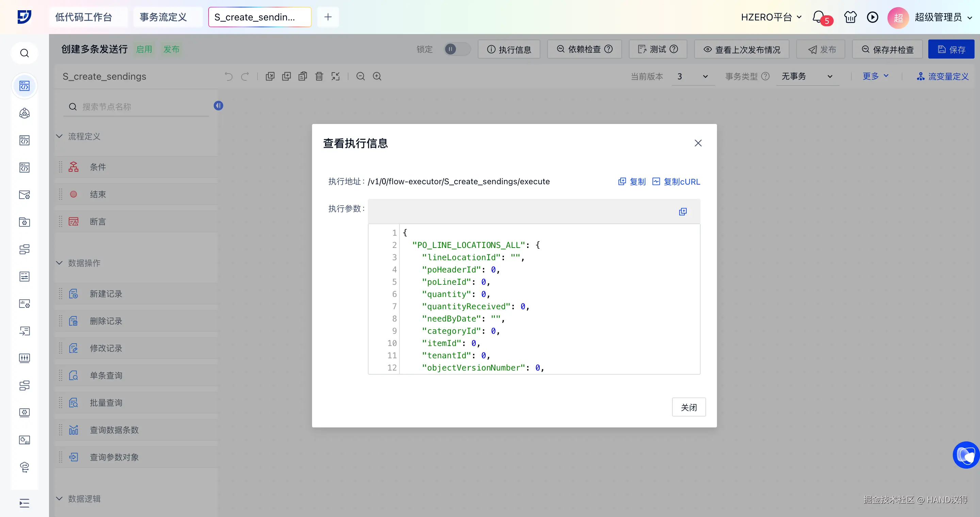Click the copy icon above the parameters editor
The height and width of the screenshot is (517, 980).
683,212
